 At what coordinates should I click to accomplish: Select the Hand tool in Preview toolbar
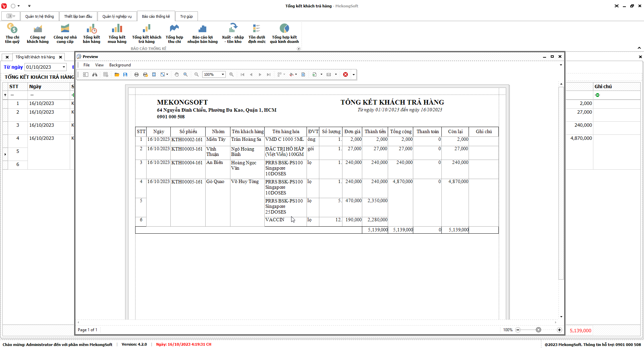(x=177, y=74)
